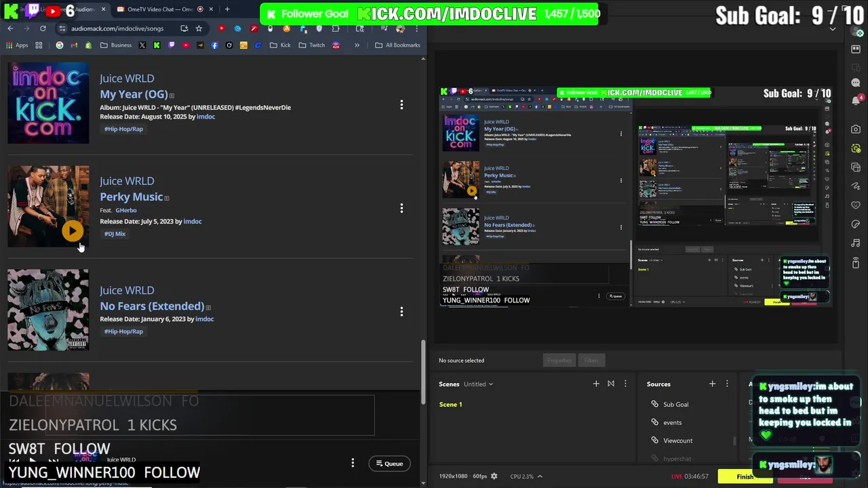
Task: Open options menu for Perky Music
Action: tap(401, 208)
